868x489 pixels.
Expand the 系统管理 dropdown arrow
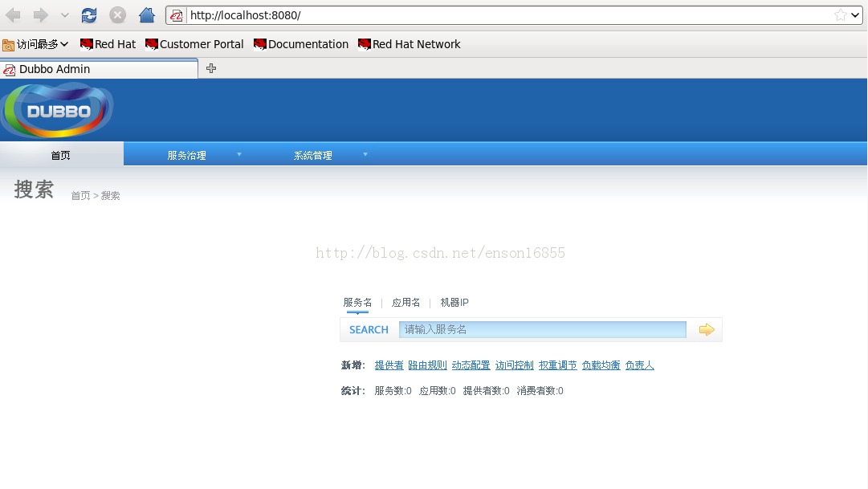point(365,154)
